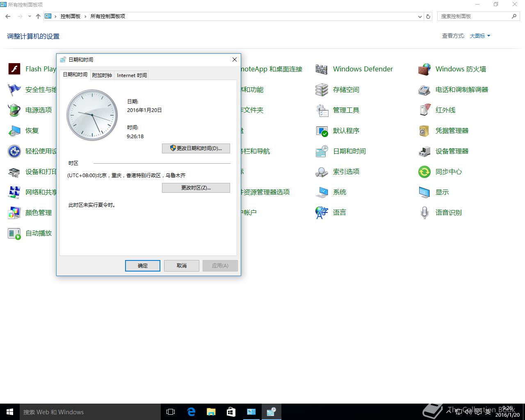Open the 凭据管理器 credential manager icon
This screenshot has height=420, width=525.
pyautogui.click(x=425, y=130)
